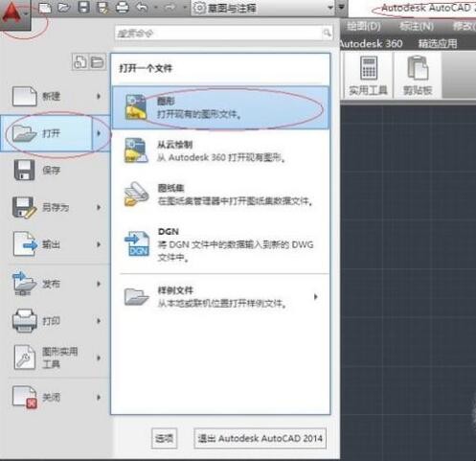Open the 实用工具 calculator panel
476x461 pixels.
(368, 76)
